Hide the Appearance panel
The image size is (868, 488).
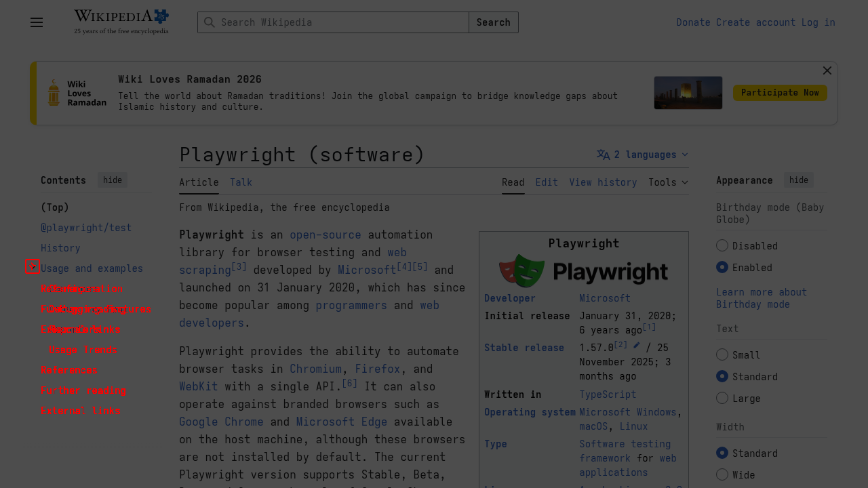[x=798, y=180]
